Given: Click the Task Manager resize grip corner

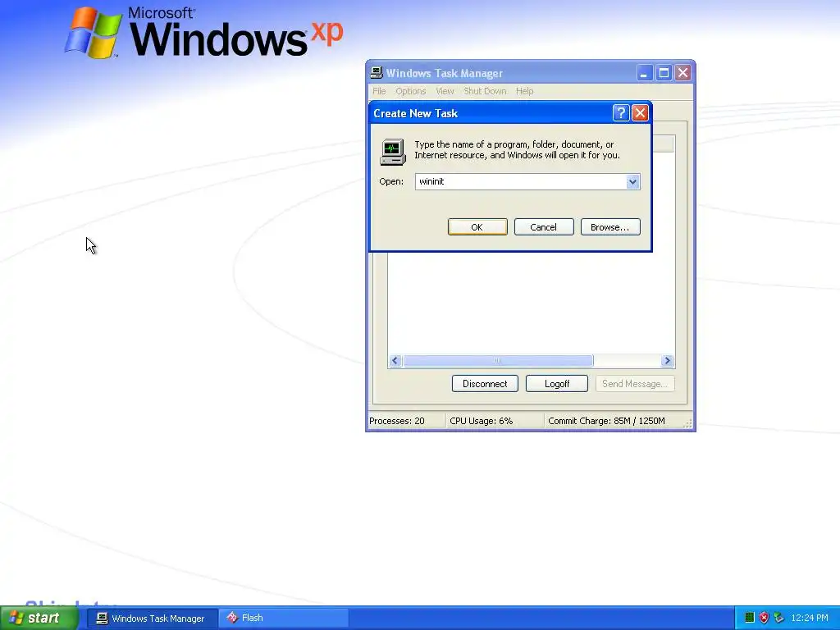Looking at the screenshot, I should [688, 424].
